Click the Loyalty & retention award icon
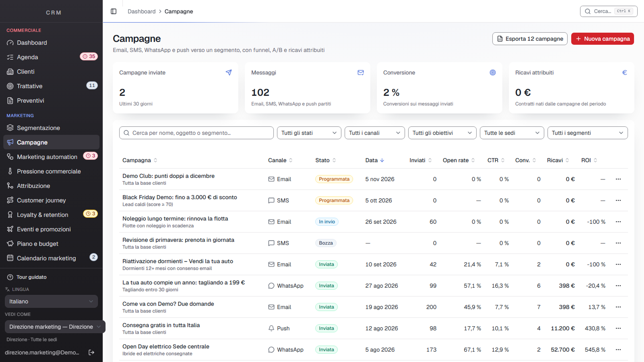Viewport: 644px width, 362px height. click(10, 215)
